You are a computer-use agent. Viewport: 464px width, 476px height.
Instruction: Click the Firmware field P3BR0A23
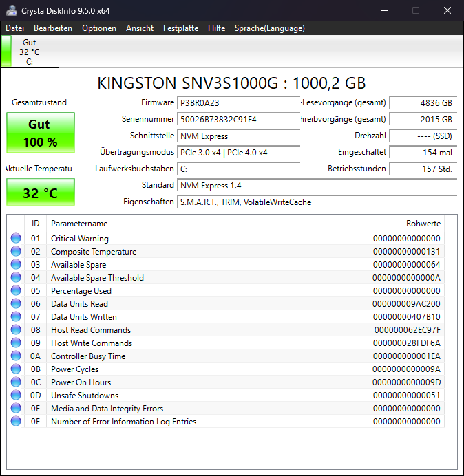pyautogui.click(x=238, y=103)
